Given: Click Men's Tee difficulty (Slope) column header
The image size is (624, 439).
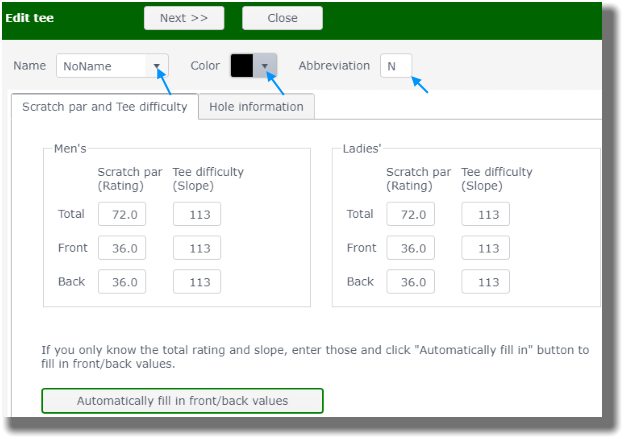Looking at the screenshot, I should pos(208,179).
